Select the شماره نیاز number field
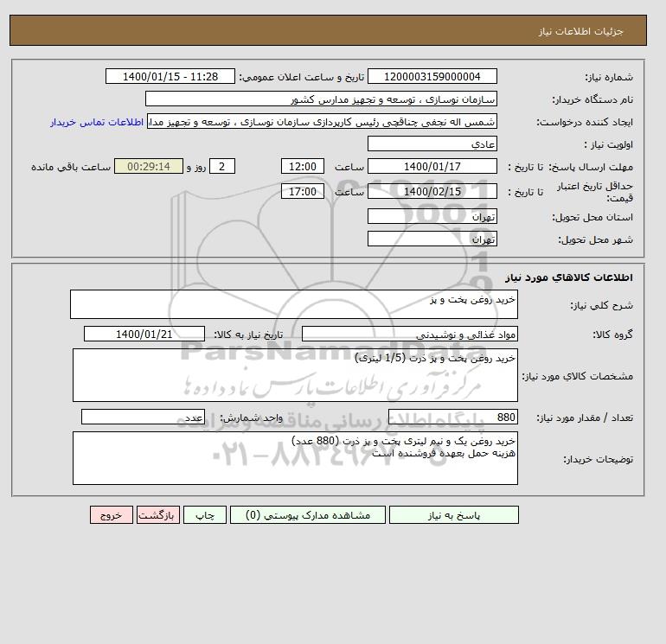The width and height of the screenshot is (666, 644). tap(432, 77)
